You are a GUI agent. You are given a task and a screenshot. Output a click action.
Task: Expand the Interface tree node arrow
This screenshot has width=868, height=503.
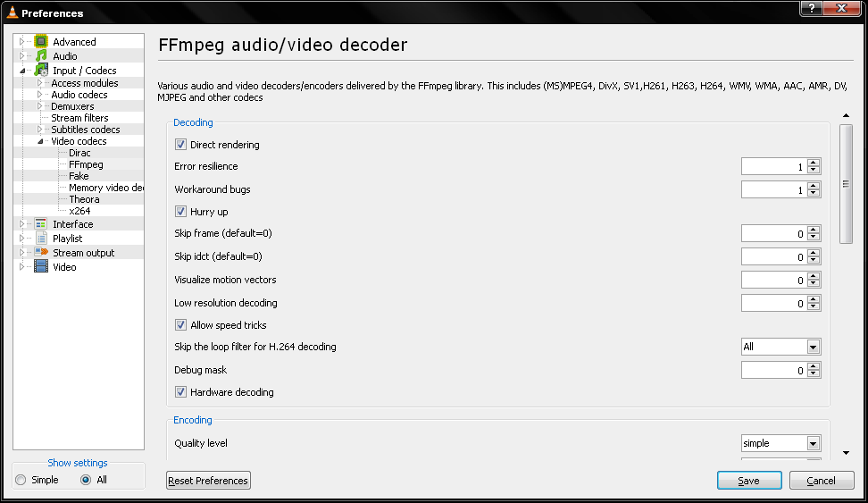click(21, 223)
